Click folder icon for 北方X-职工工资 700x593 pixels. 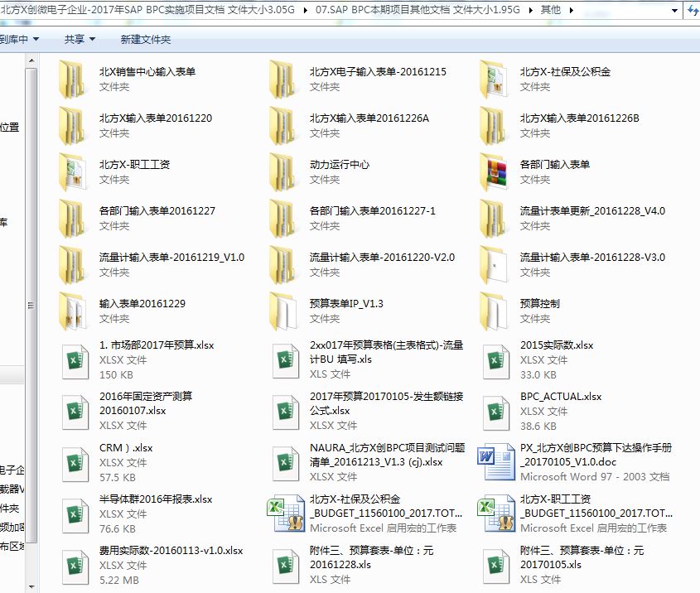click(x=72, y=172)
